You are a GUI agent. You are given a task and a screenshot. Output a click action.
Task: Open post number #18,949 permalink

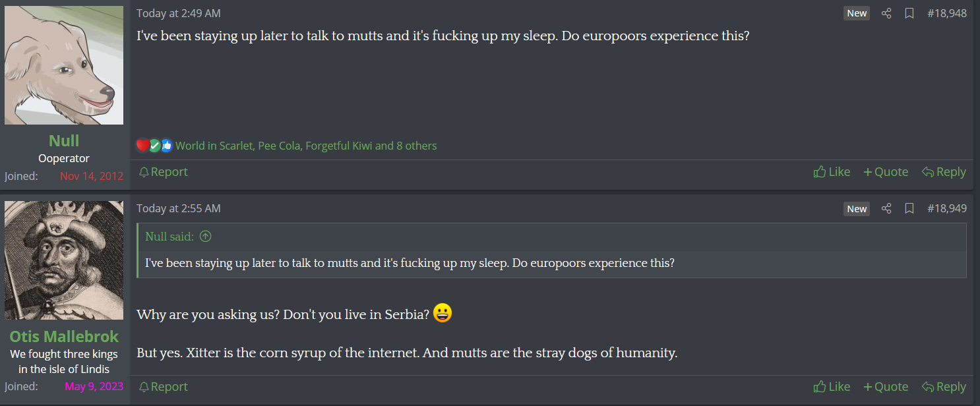coord(947,208)
